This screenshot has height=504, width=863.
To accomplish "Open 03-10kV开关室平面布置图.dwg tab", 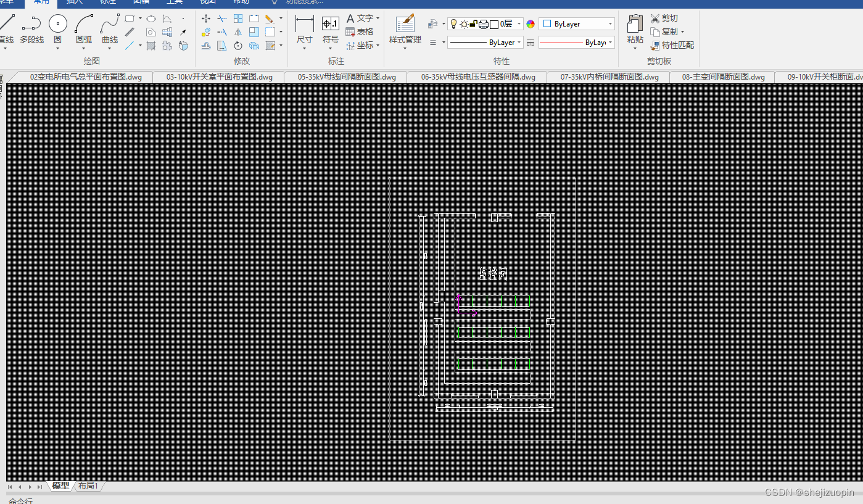I will click(220, 77).
